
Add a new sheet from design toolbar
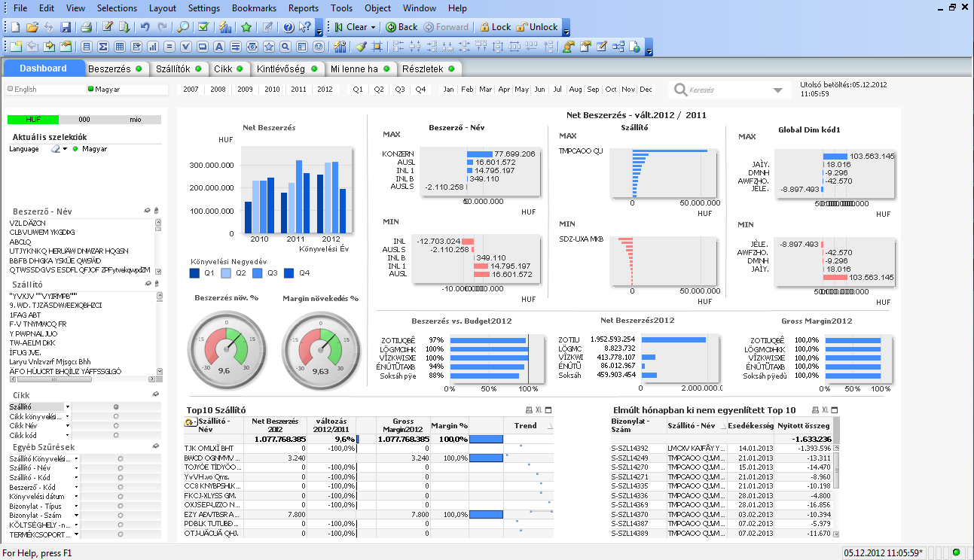[x=16, y=47]
